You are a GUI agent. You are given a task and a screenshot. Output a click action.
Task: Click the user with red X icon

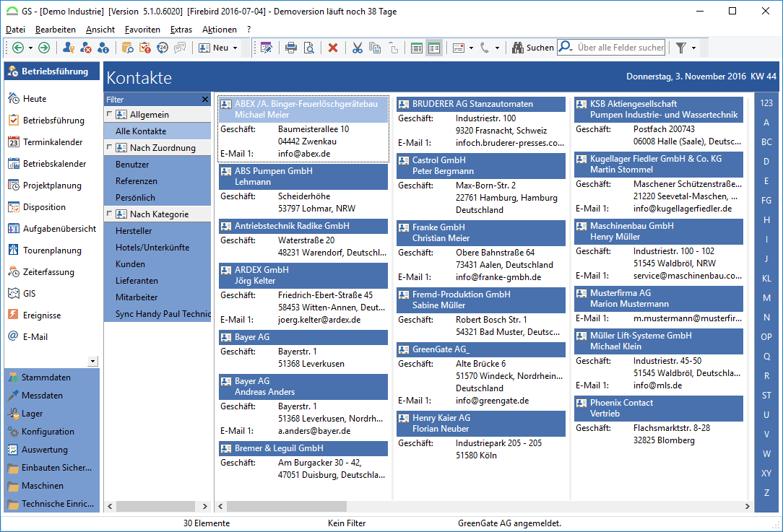point(86,48)
